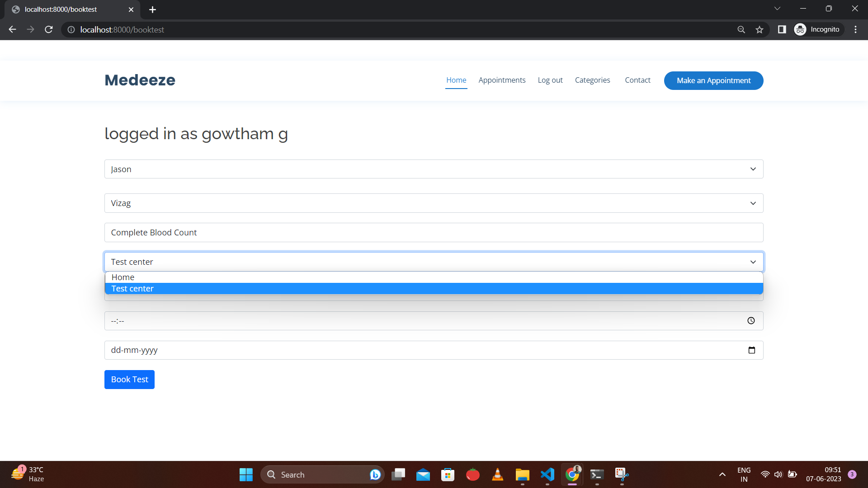Click the Book Test button
The image size is (868, 488).
coord(129,380)
